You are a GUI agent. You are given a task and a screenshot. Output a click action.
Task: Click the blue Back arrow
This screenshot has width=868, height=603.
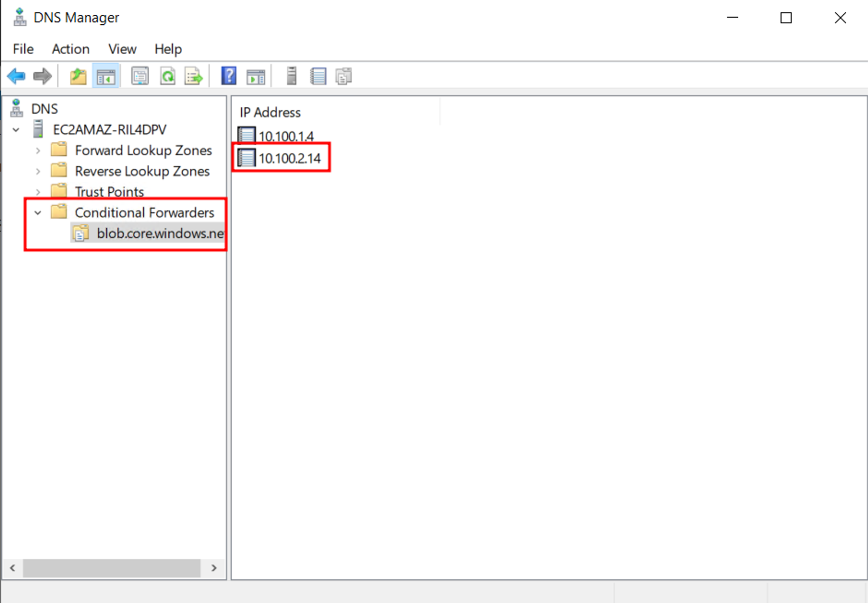[x=16, y=76]
